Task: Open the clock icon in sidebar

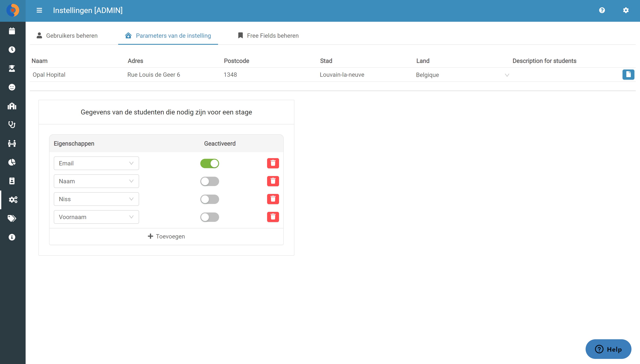Action: [12, 50]
